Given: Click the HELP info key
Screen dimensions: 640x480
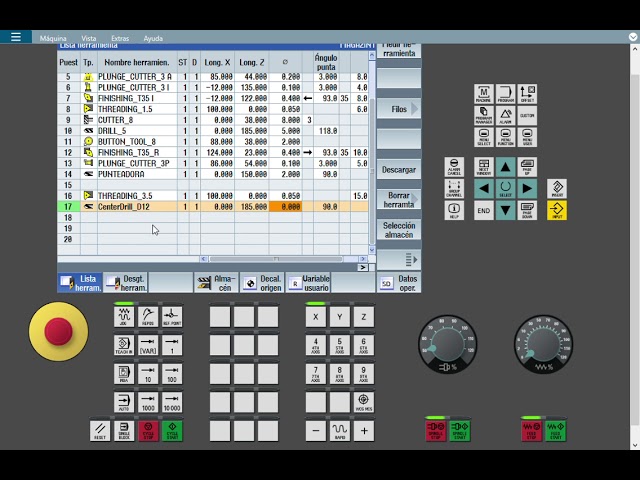Looking at the screenshot, I should pos(454,210).
